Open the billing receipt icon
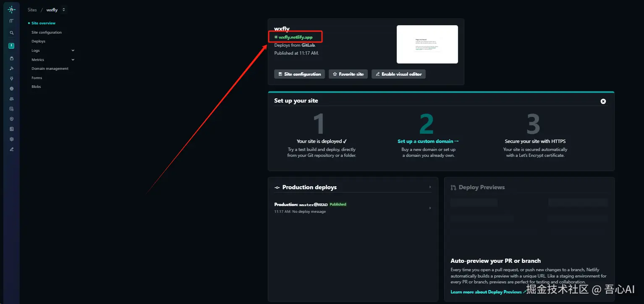 coord(12,129)
